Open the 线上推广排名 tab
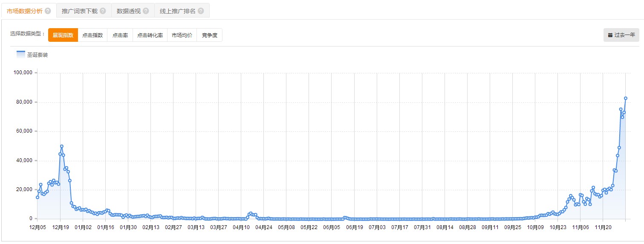The image size is (644, 244). pyautogui.click(x=182, y=11)
